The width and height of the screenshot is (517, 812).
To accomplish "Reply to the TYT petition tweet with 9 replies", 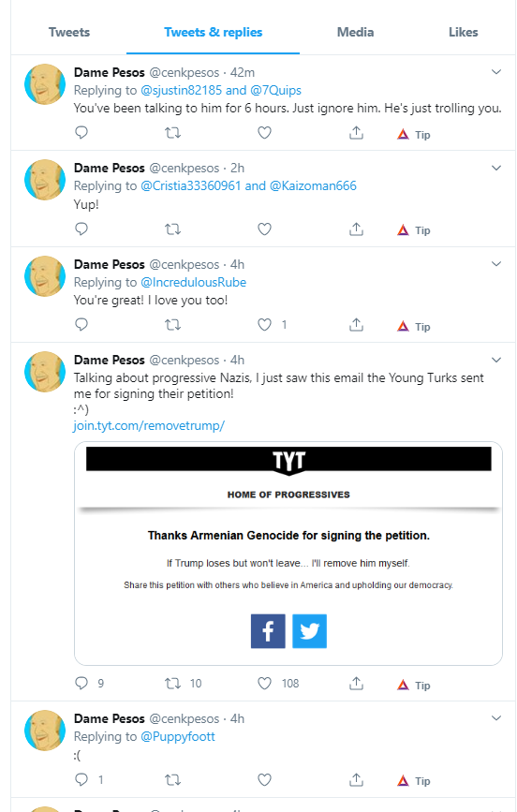I will tap(81, 683).
